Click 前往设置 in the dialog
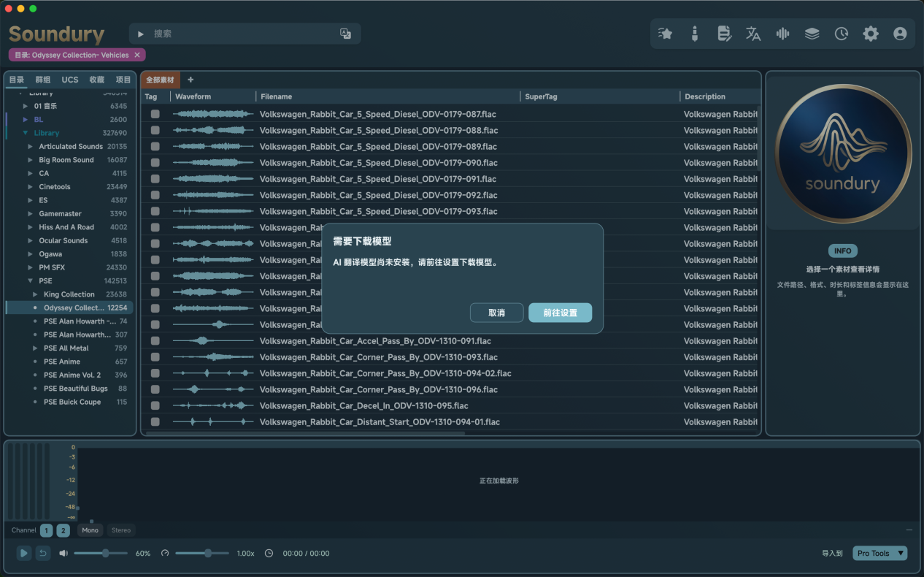924x577 pixels. pos(561,313)
